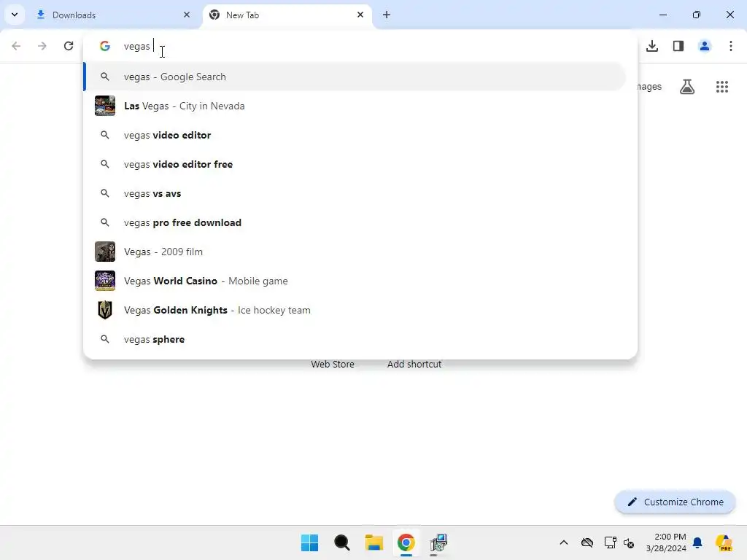This screenshot has height=560, width=747.
Task: Click the Vegas World Casino game icon
Action: coord(105,281)
